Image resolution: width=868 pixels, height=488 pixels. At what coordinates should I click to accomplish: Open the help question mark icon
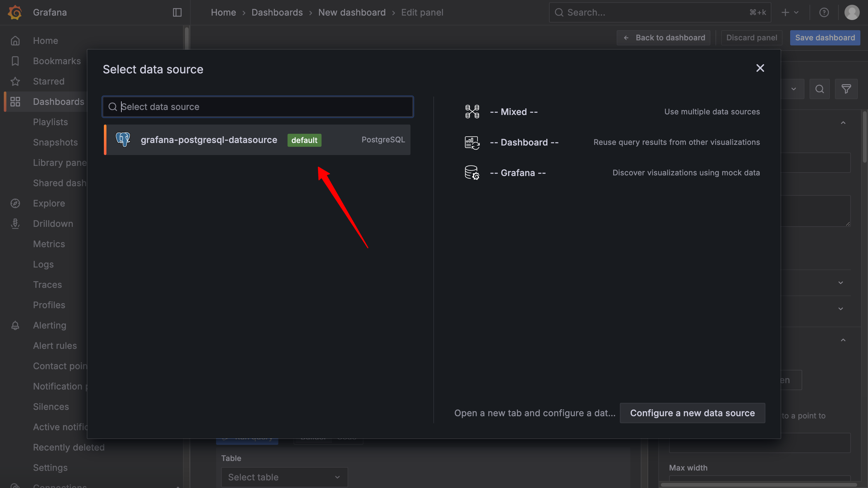click(824, 12)
